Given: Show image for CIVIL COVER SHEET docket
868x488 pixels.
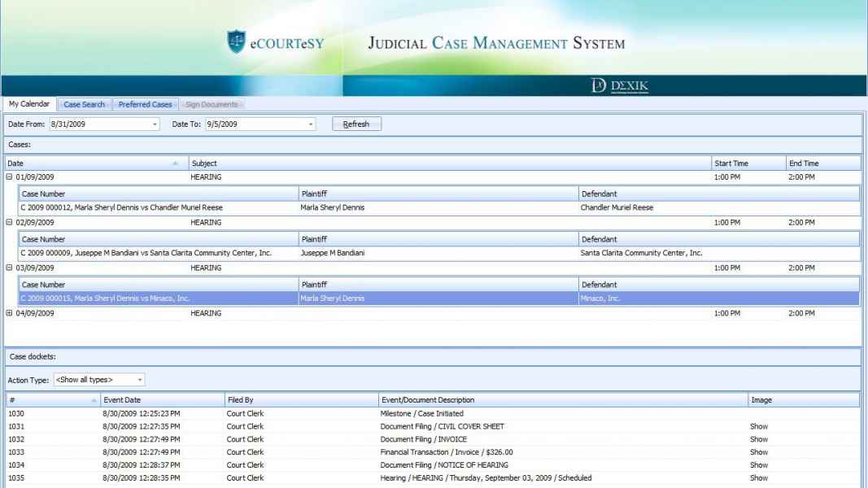Looking at the screenshot, I should coord(758,426).
